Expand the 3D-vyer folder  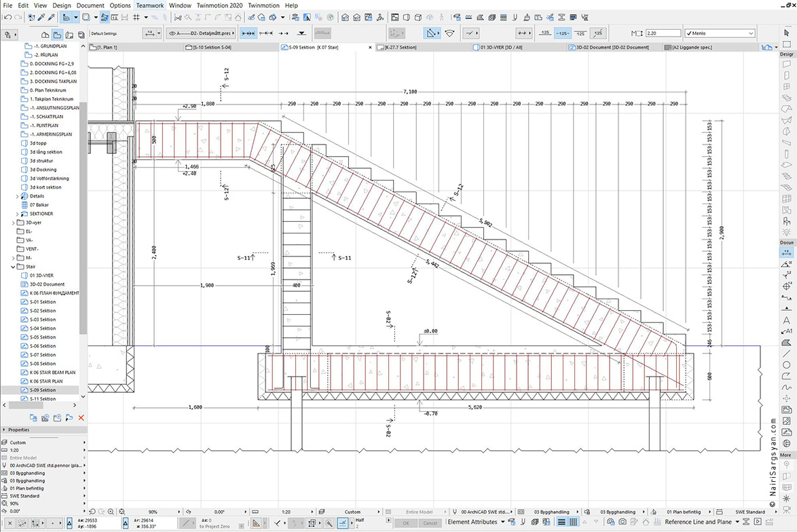13,223
